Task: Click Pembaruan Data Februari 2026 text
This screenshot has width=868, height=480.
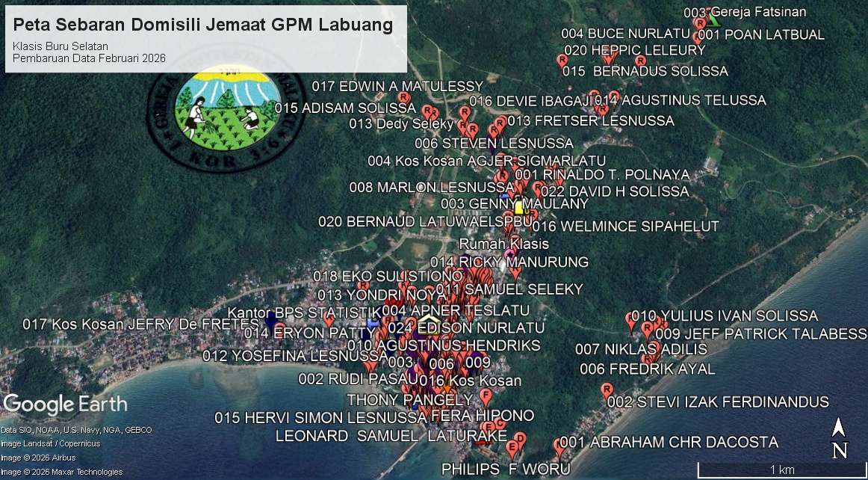Action: tap(89, 58)
